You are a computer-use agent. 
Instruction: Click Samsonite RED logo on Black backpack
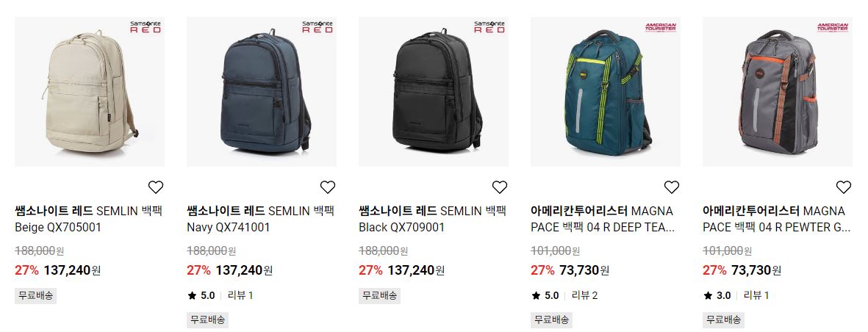[489, 27]
